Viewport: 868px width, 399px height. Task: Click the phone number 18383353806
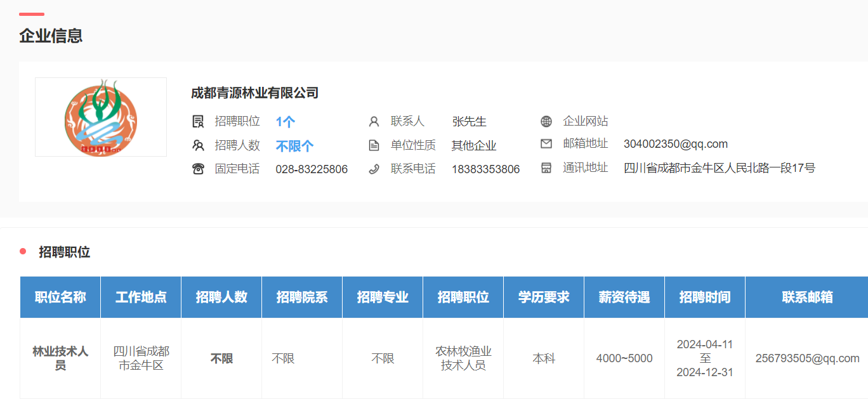485,169
